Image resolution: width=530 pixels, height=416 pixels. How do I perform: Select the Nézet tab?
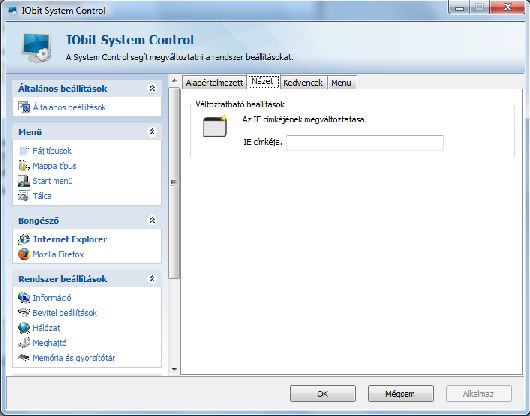click(x=263, y=81)
